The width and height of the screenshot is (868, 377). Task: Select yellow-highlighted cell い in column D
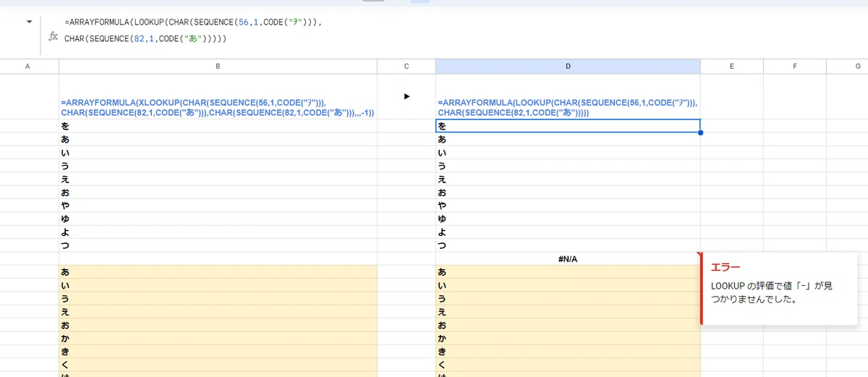[568, 285]
